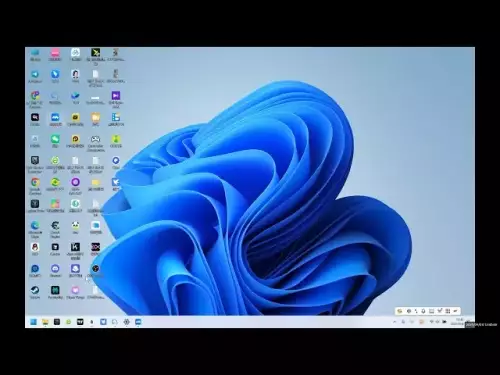Open the pink square desktop shortcut
This screenshot has height=375, width=500.
pos(55,53)
